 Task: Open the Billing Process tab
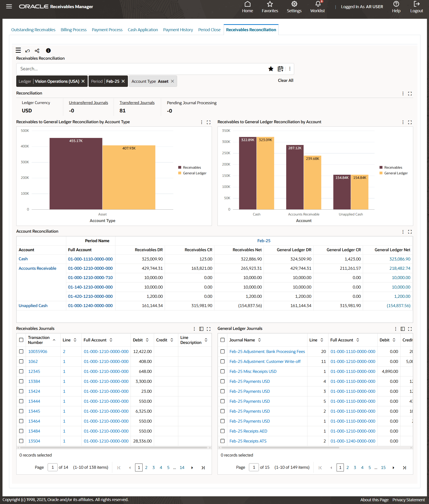[73, 29]
